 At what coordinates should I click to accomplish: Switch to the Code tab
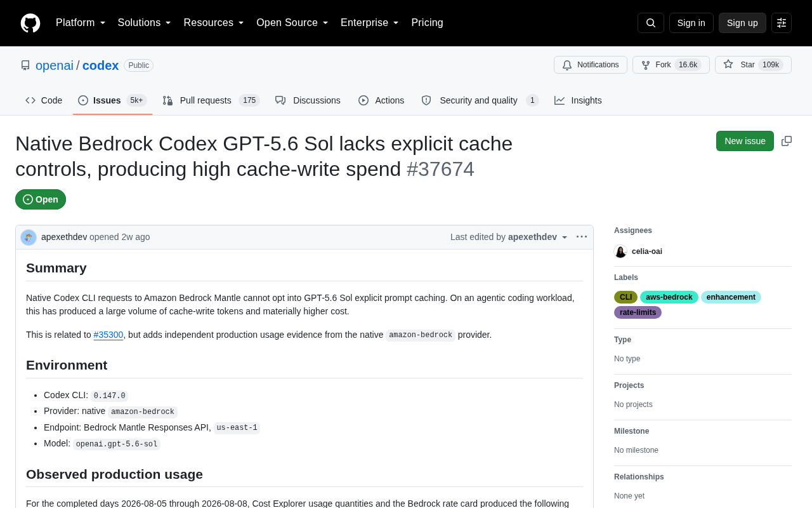44,100
